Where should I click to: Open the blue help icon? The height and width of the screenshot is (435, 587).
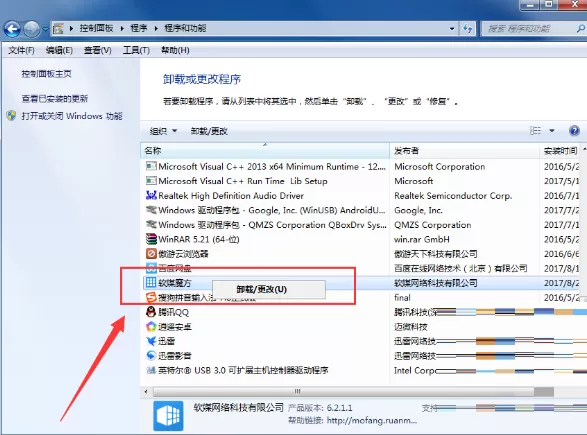(574, 131)
